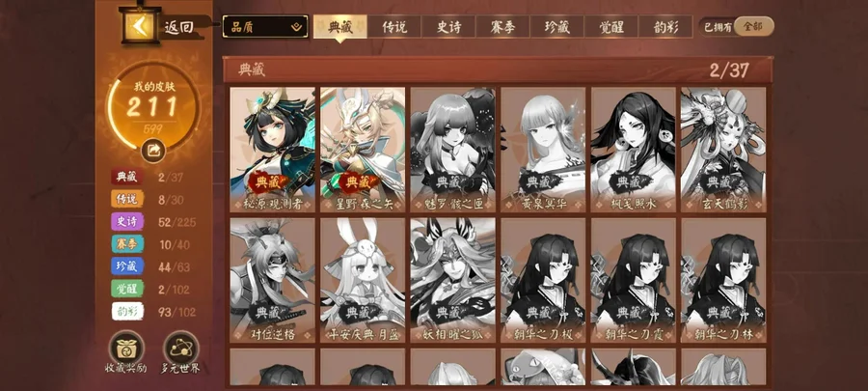Open the 星野·森之矢 skin card
The image size is (868, 391).
pos(363,150)
